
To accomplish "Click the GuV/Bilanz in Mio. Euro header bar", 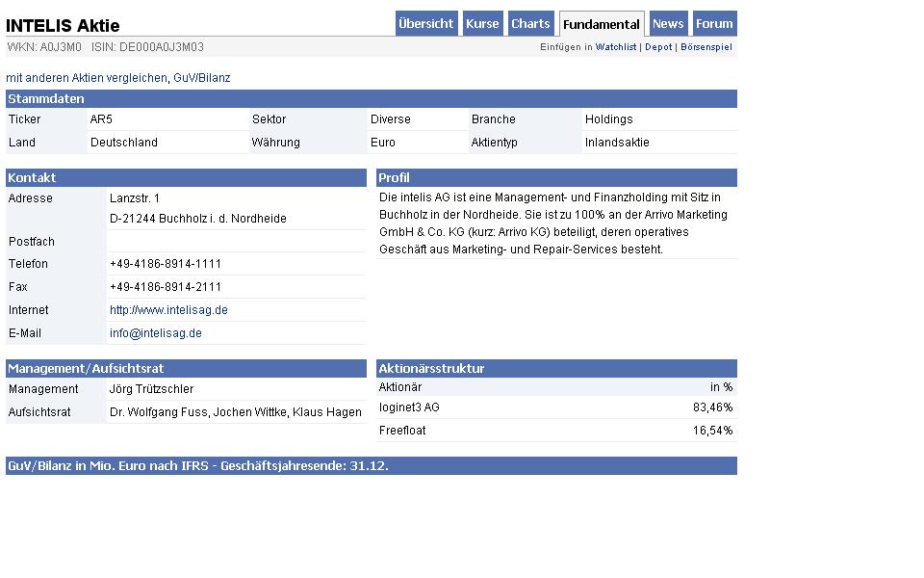I will pos(372,466).
